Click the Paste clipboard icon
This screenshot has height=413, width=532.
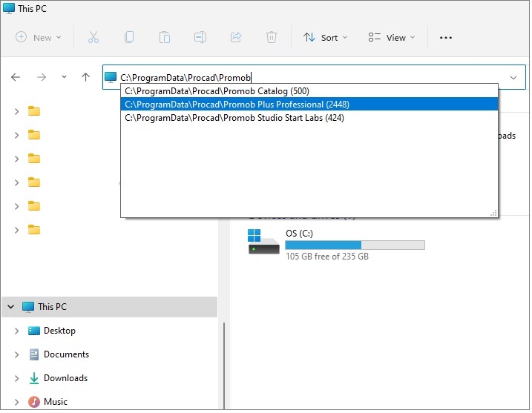coord(165,37)
